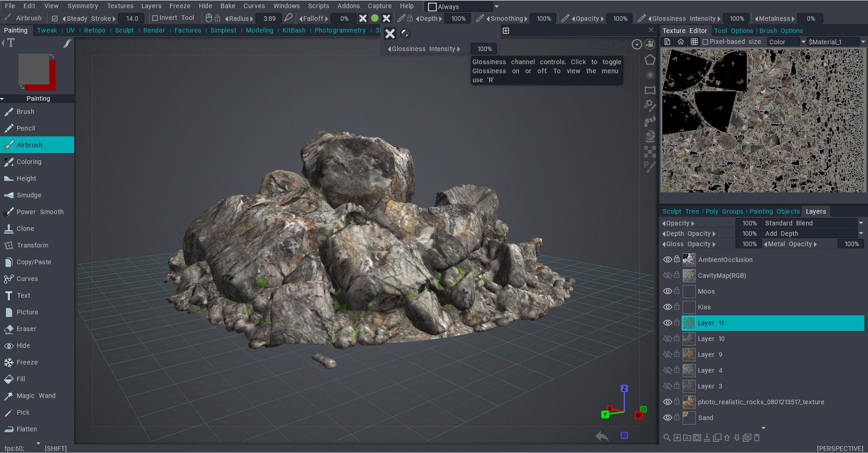Show the hidden CavityMap(RGB) layer

pyautogui.click(x=667, y=276)
